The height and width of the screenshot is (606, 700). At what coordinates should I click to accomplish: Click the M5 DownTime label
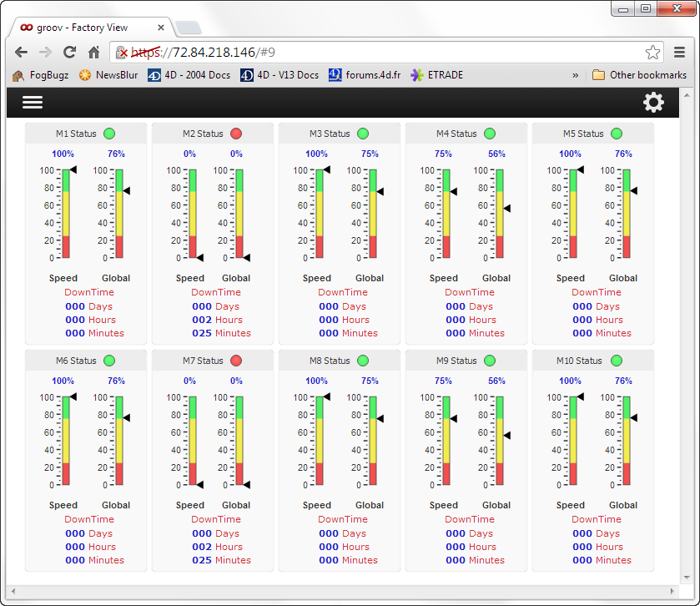[597, 292]
